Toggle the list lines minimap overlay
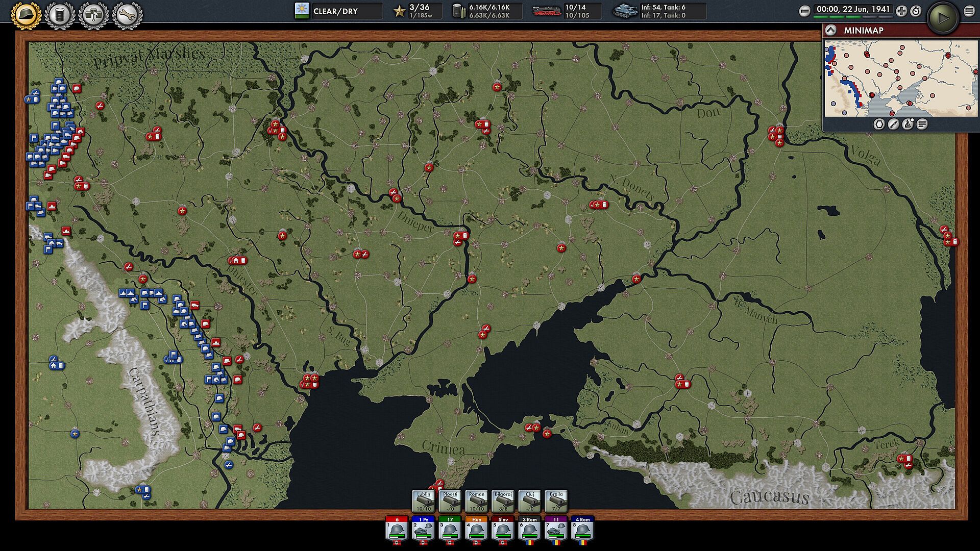The image size is (980, 551). click(x=922, y=124)
